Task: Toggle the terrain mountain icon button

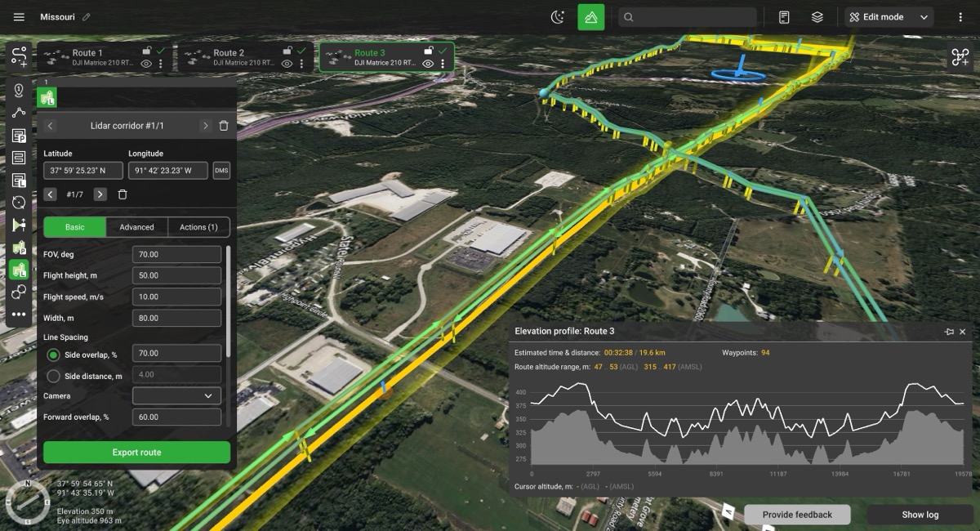Action: 591,17
